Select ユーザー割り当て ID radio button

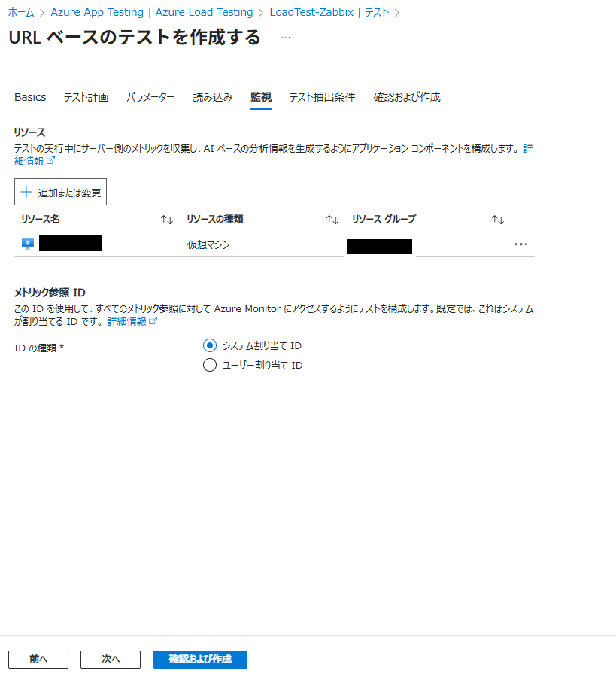click(210, 366)
